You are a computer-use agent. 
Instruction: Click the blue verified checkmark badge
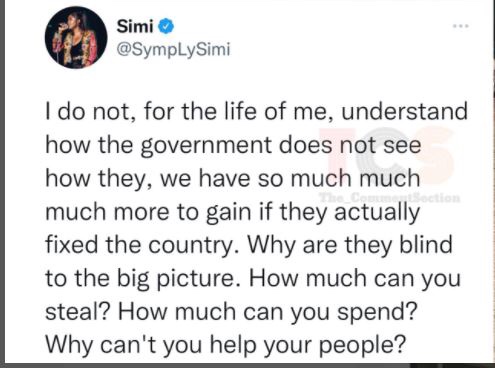click(166, 26)
